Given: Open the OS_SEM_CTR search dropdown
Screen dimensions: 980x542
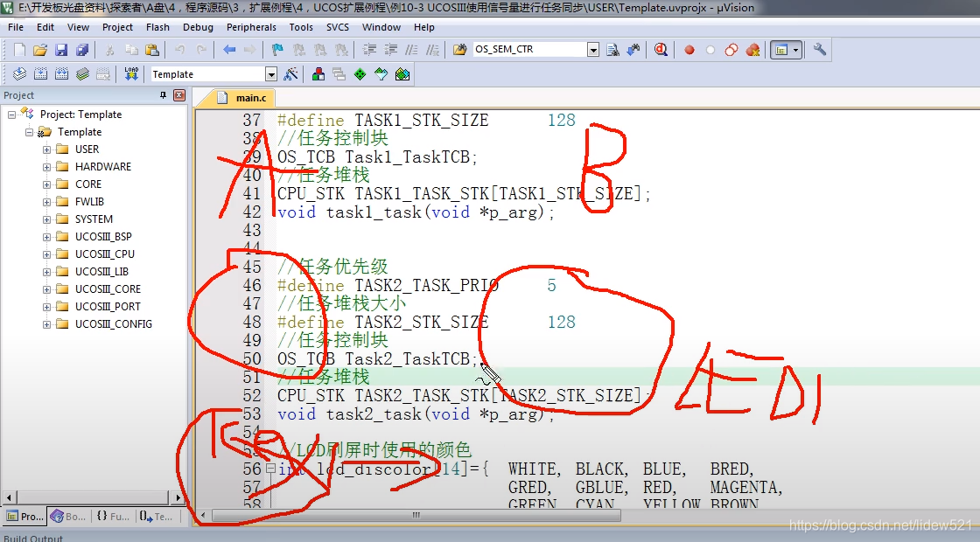Looking at the screenshot, I should [593, 50].
